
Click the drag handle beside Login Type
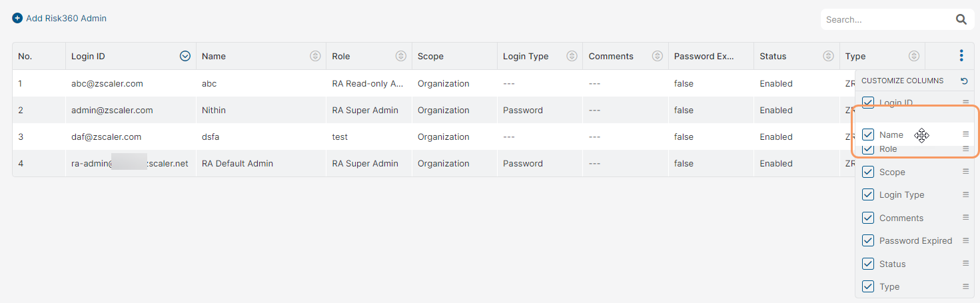pos(965,194)
